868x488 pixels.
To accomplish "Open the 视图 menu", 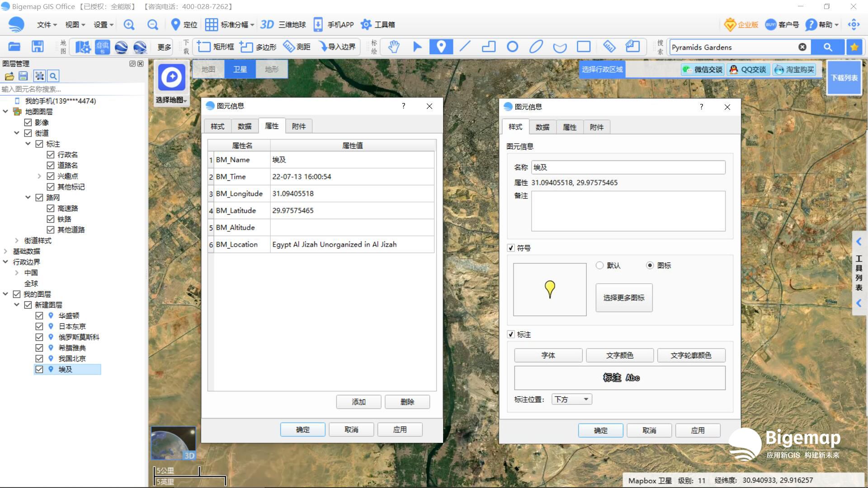I will pos(75,24).
